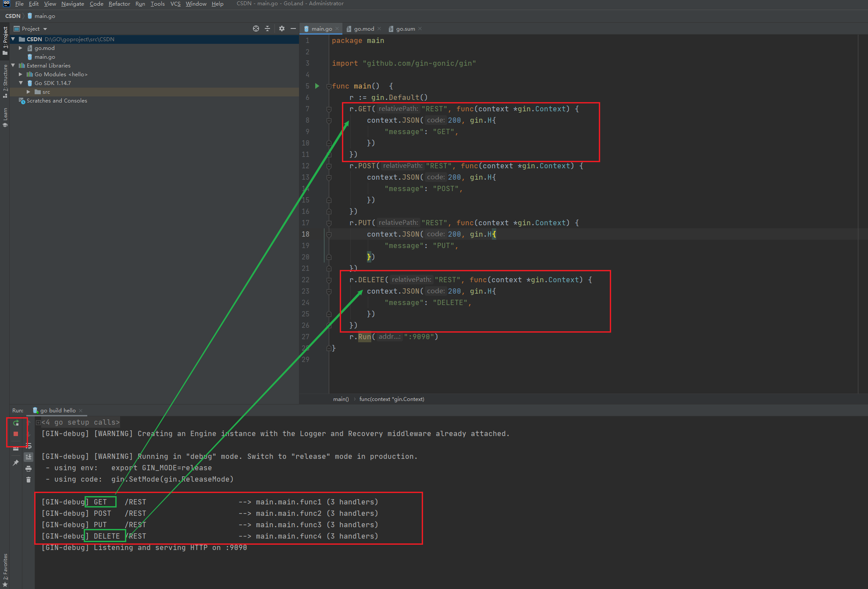868x589 pixels.
Task: Rerun the go build hello process
Action: point(16,423)
